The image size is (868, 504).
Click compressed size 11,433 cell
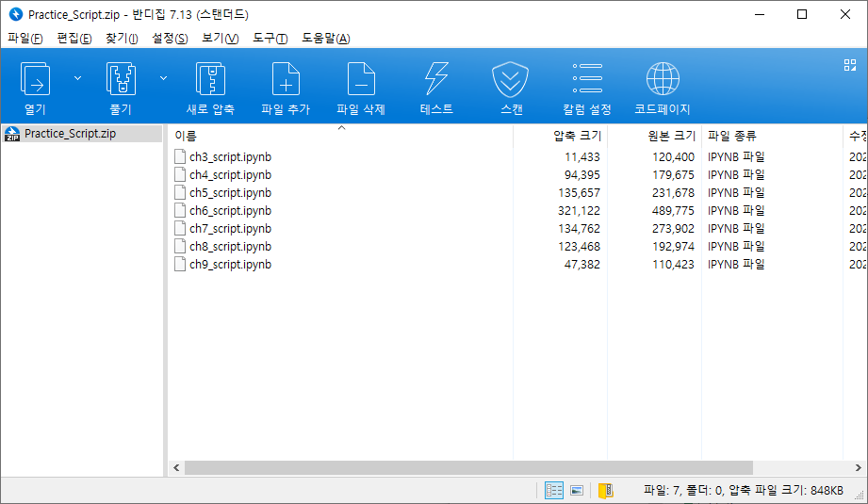(582, 157)
